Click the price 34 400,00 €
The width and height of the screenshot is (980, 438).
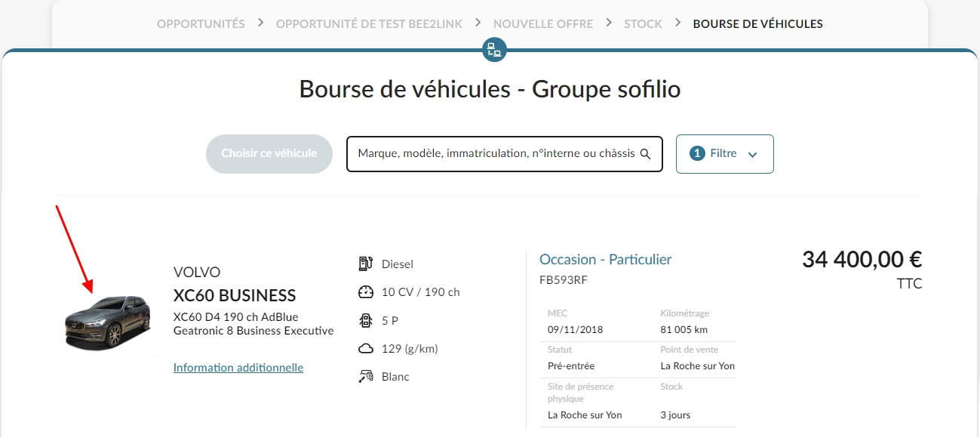(x=862, y=260)
